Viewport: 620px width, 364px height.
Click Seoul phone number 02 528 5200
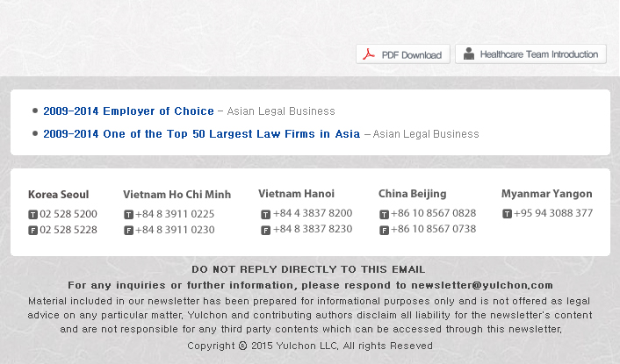point(68,214)
